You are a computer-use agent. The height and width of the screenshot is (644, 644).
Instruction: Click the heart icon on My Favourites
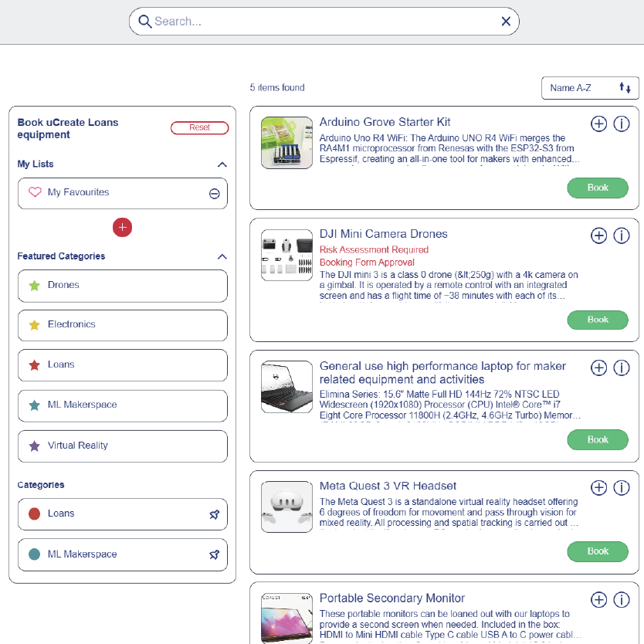35,192
